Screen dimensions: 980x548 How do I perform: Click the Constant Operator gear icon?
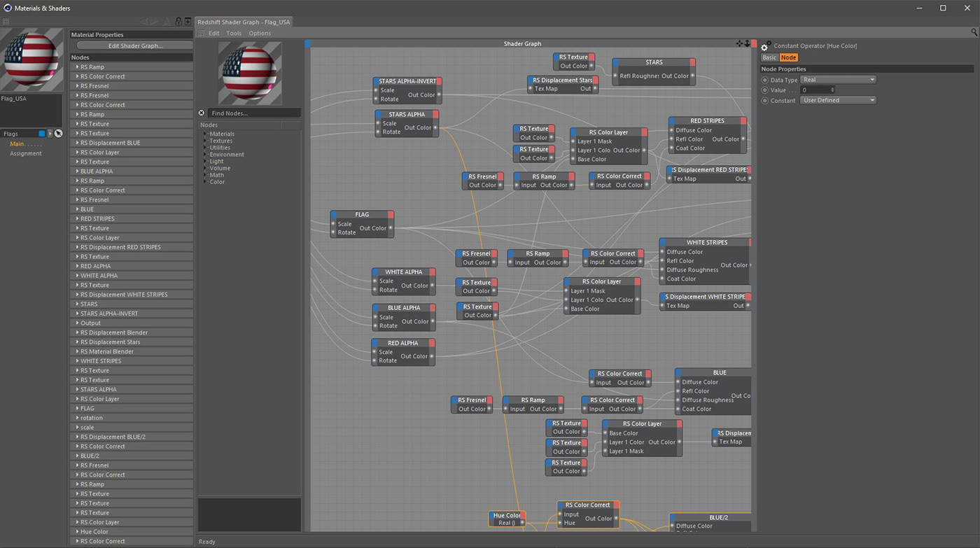pos(765,46)
